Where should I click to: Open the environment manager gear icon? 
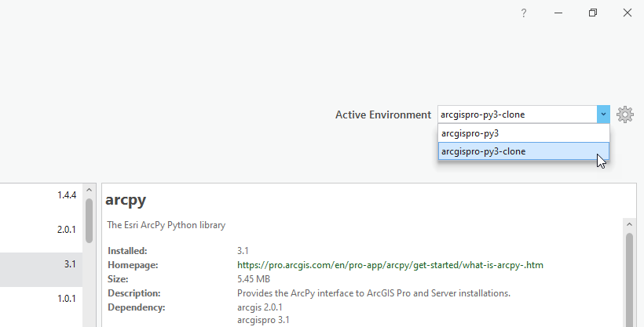pyautogui.click(x=625, y=114)
